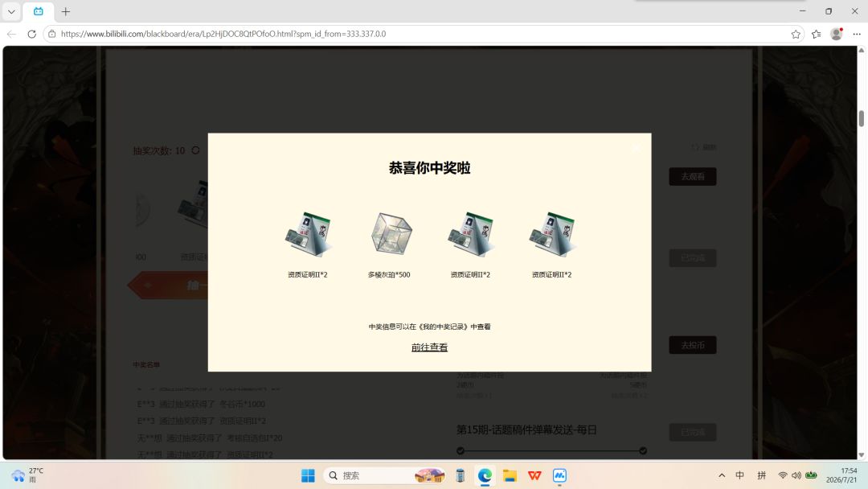
Task: Click winner row E**3 考铅币*1000
Action: 201,404
